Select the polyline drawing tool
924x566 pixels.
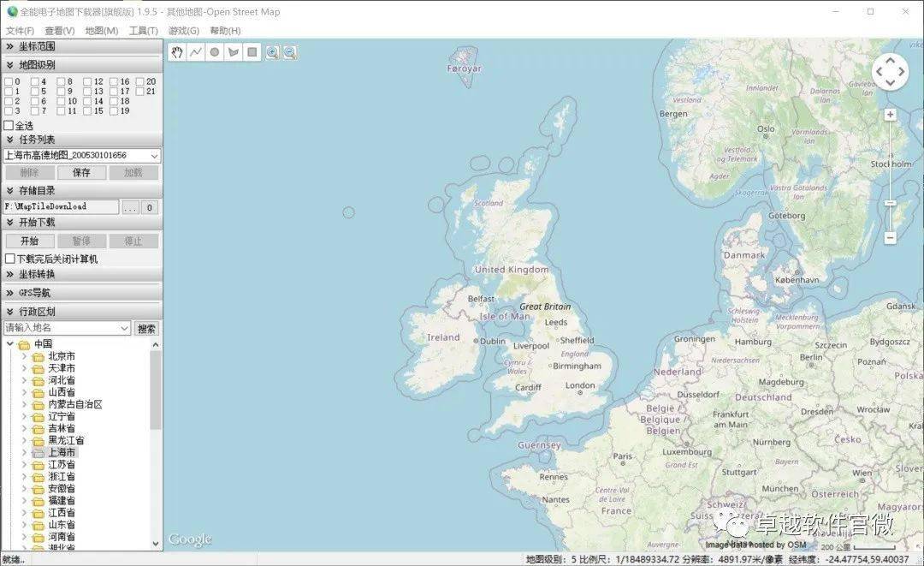pos(196,52)
